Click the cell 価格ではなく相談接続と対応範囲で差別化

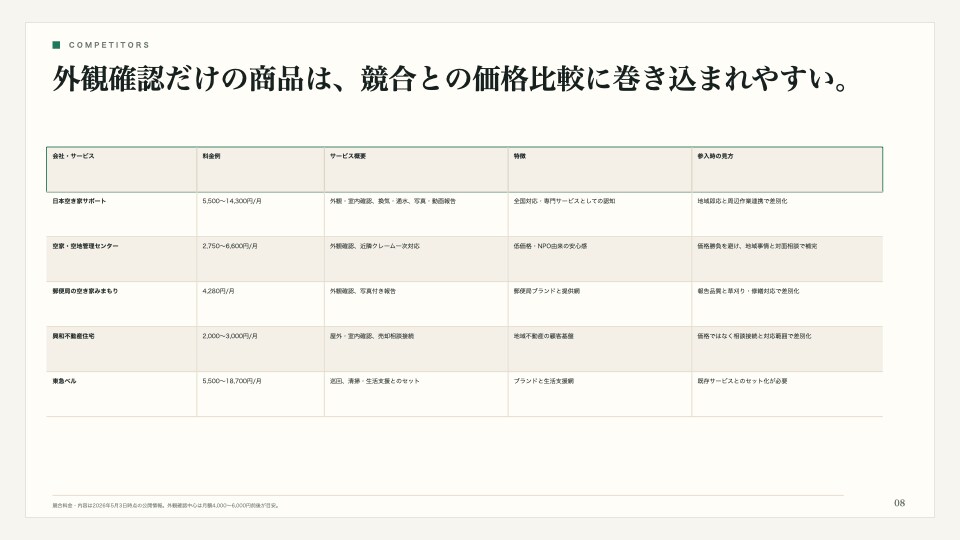787,349
